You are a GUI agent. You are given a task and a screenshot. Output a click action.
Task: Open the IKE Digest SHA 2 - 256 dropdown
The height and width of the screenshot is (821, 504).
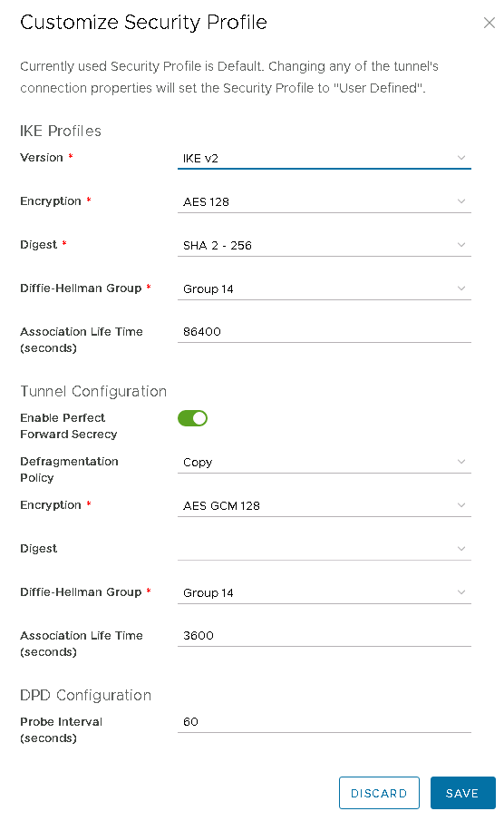coord(324,245)
